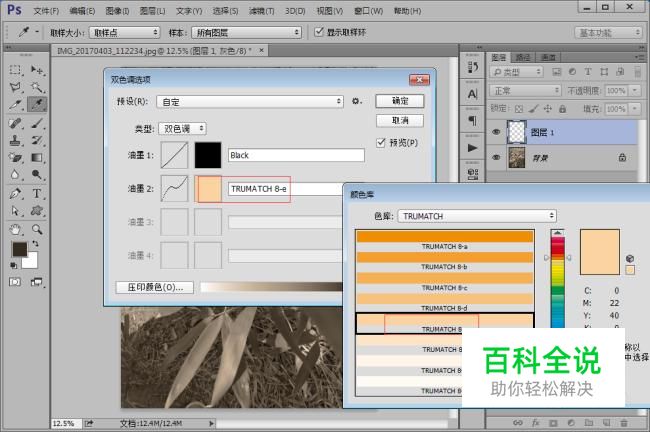Open the Image menu
Screen dimensions: 650x432
click(117, 11)
